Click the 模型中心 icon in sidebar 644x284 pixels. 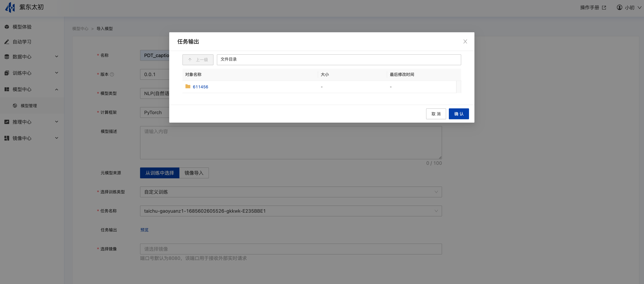7,89
